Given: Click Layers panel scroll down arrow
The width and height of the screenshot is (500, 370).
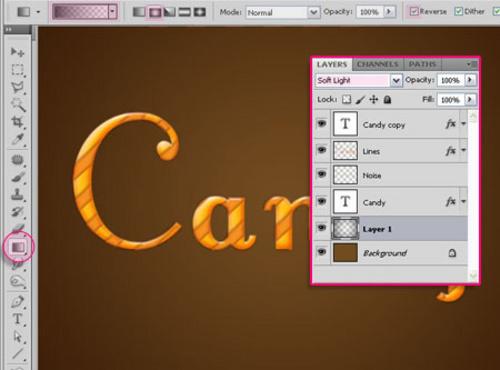Looking at the screenshot, I should point(473,275).
